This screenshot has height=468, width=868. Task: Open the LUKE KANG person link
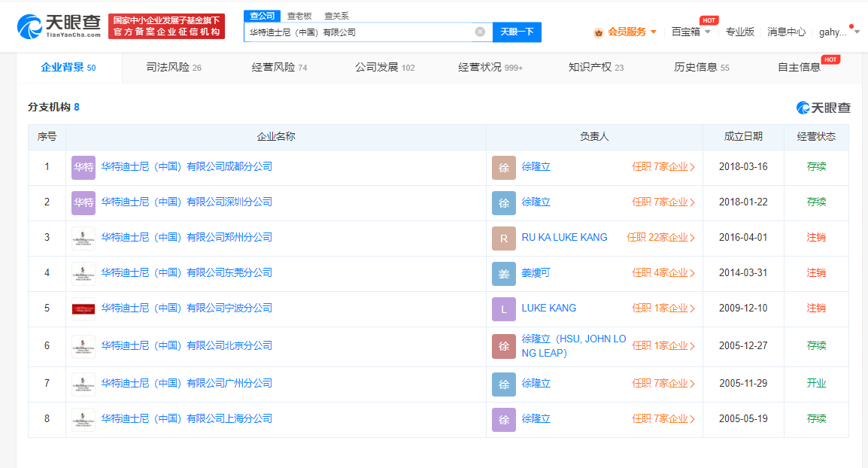pos(548,308)
